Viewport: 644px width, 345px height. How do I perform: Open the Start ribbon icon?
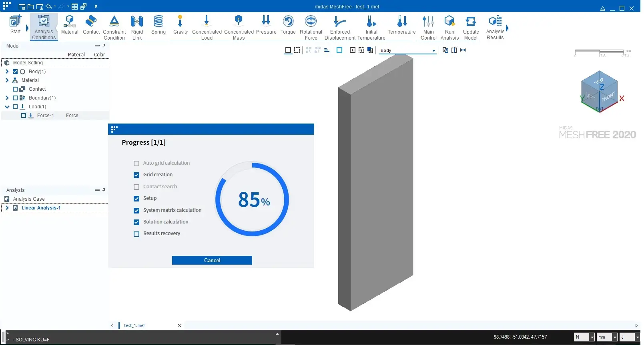[15, 24]
